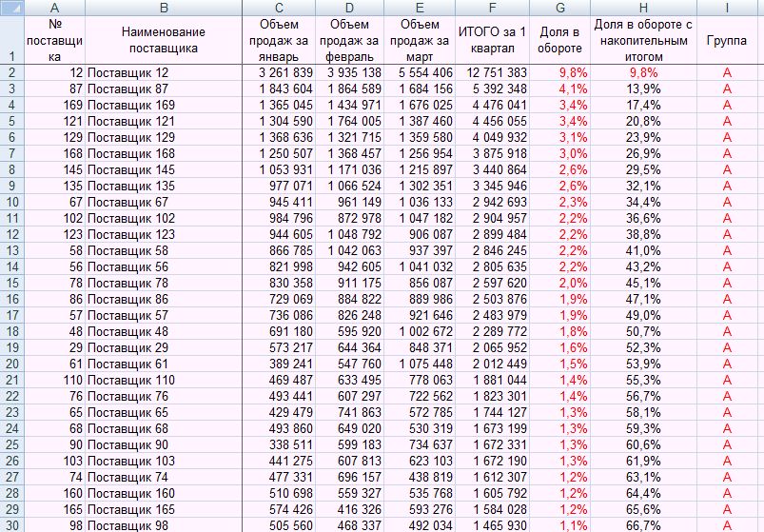This screenshot has width=764, height=532.
Task: Select cell 'Поставщик 78'
Action: click(x=164, y=283)
